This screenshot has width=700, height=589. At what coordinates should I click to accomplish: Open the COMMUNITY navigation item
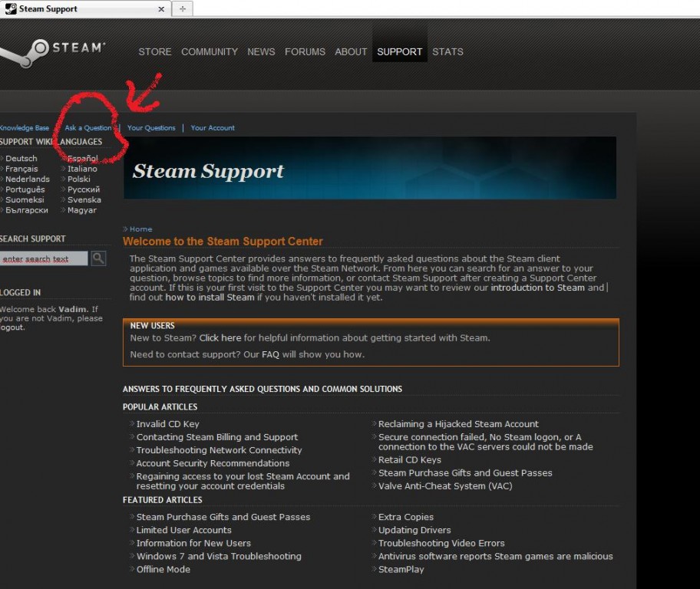click(210, 51)
